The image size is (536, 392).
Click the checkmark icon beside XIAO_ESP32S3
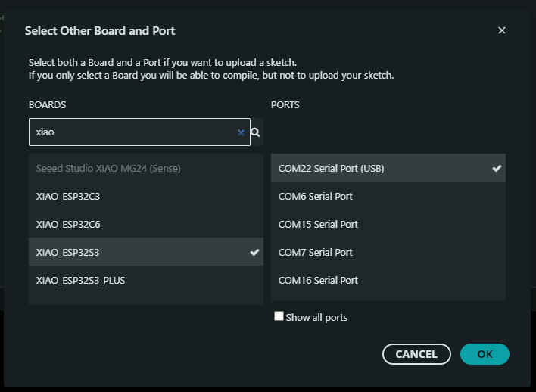tap(254, 252)
